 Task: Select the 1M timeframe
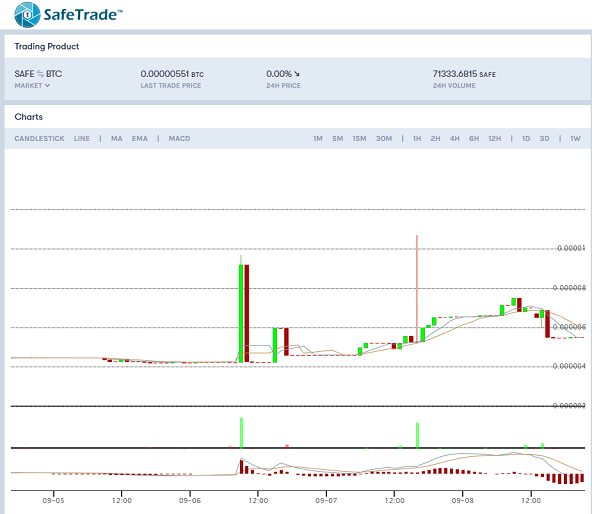coord(318,139)
